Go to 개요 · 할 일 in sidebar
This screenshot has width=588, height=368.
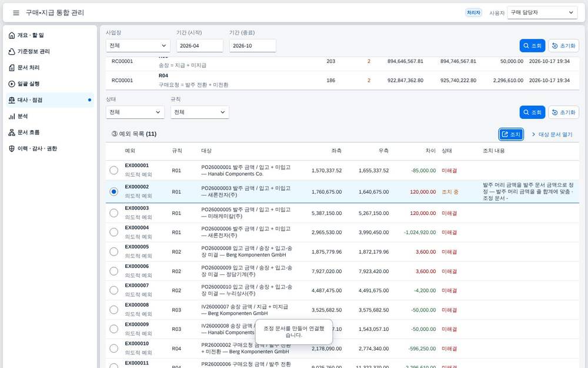point(50,35)
